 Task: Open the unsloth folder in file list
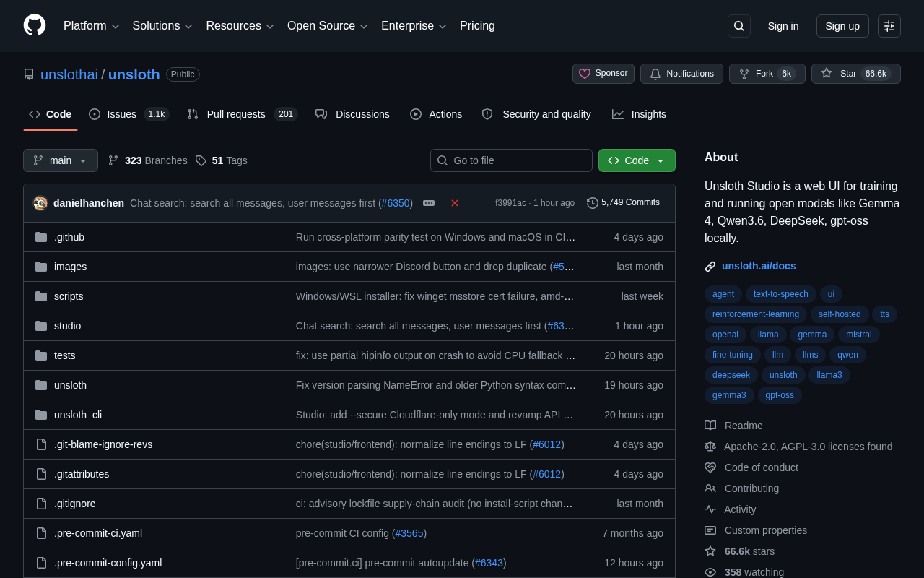click(70, 385)
